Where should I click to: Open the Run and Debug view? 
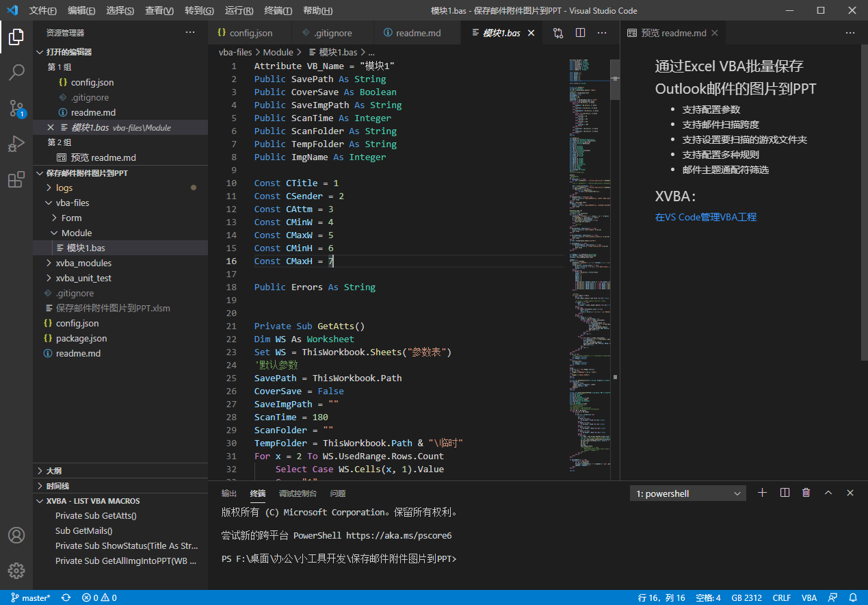(x=16, y=144)
